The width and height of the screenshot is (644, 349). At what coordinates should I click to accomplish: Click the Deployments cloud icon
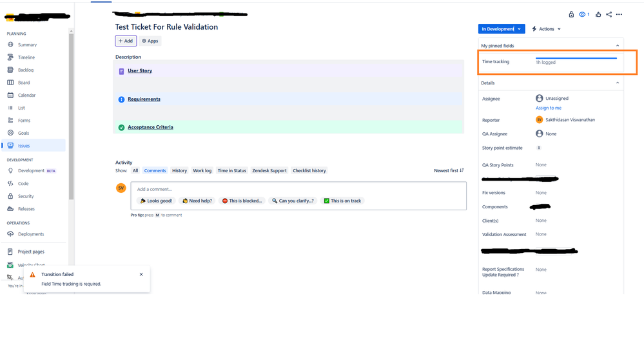tap(10, 234)
